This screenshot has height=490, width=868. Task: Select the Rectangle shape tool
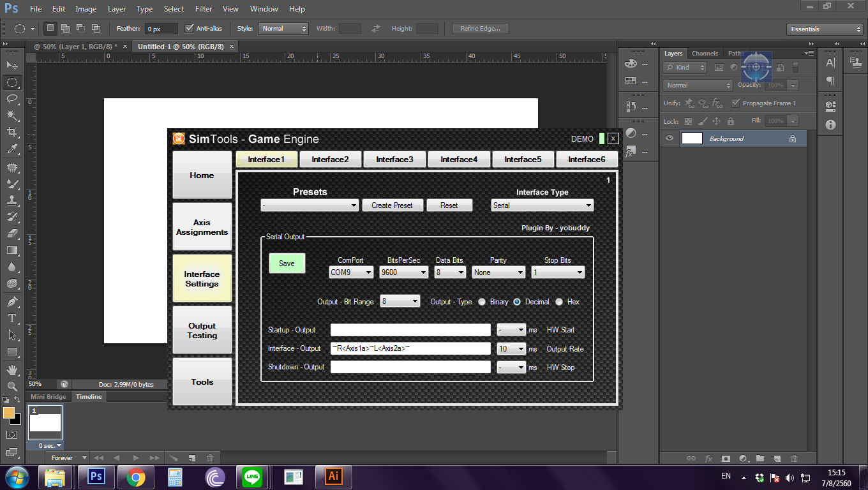pyautogui.click(x=12, y=352)
